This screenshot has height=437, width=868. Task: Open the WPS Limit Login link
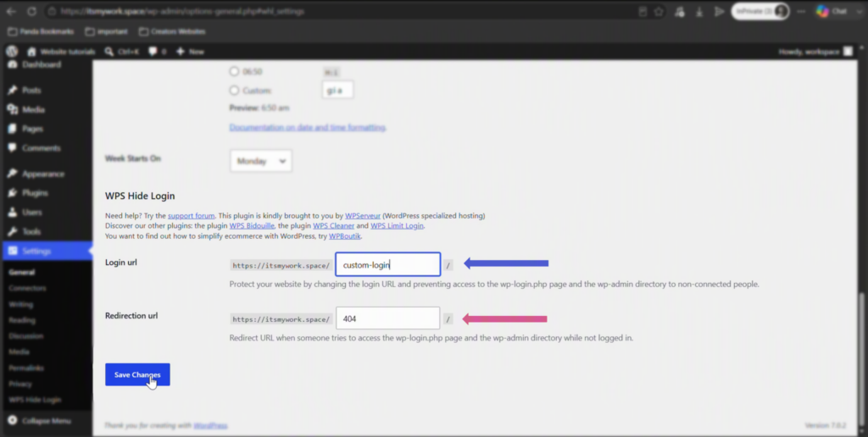[397, 225]
